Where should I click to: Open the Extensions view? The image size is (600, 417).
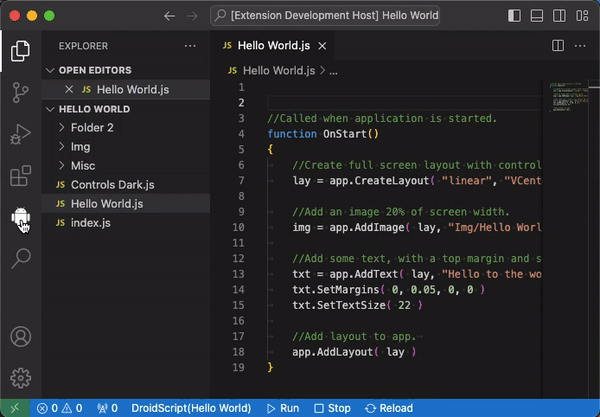20,176
